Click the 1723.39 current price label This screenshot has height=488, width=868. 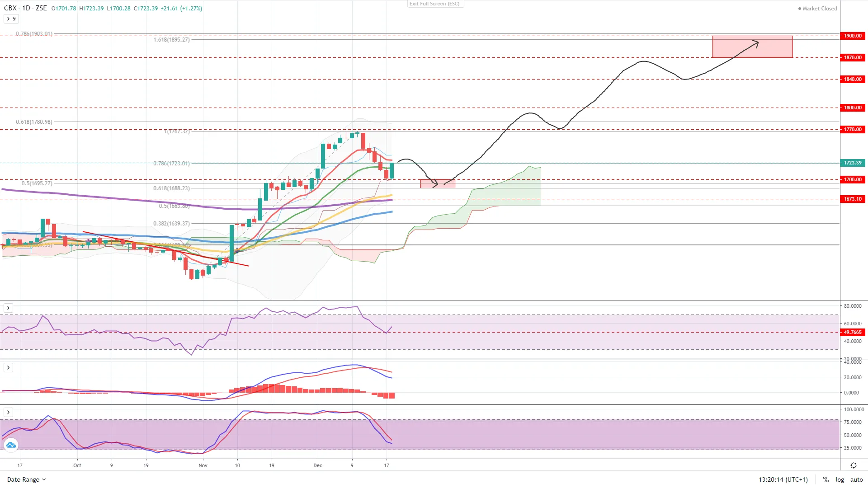853,163
